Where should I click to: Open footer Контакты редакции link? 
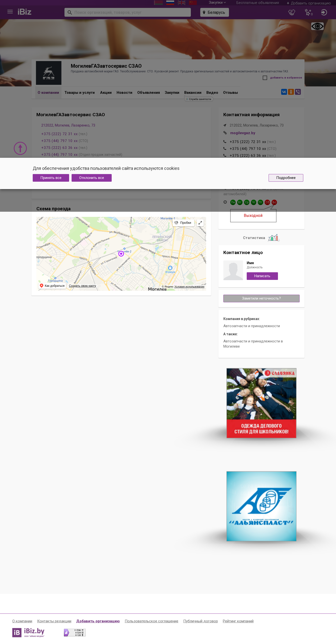tap(54, 621)
